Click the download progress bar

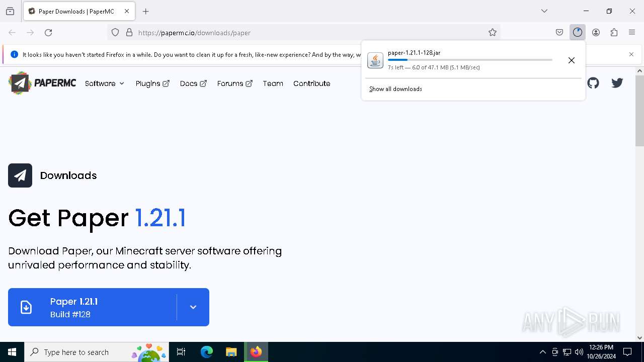470,60
